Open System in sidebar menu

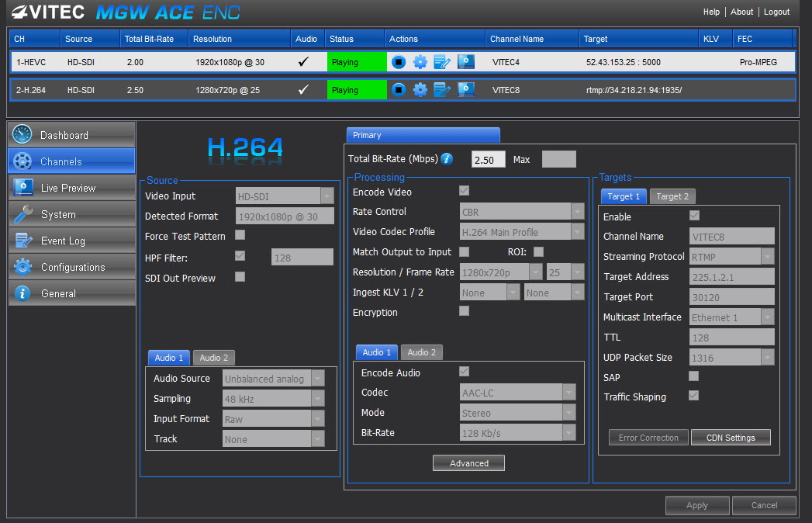(x=72, y=214)
